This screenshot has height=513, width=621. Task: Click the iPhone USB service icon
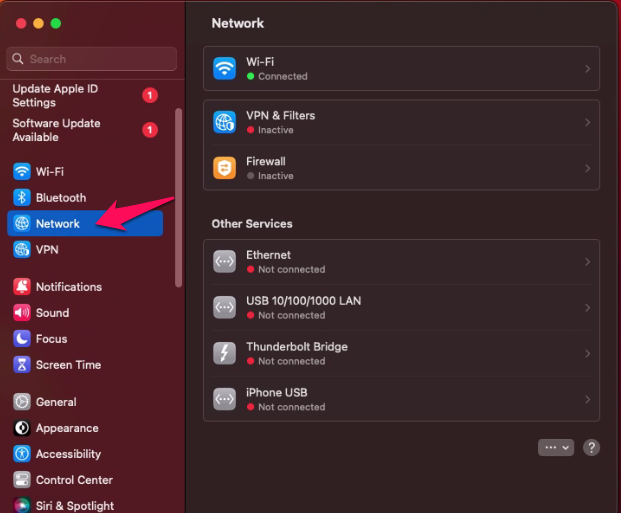pyautogui.click(x=225, y=399)
